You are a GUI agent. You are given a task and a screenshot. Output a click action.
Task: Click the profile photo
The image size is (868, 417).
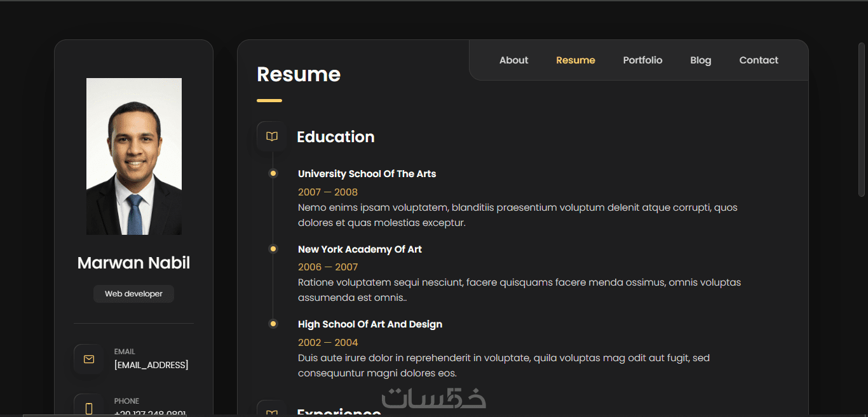pyautogui.click(x=134, y=156)
